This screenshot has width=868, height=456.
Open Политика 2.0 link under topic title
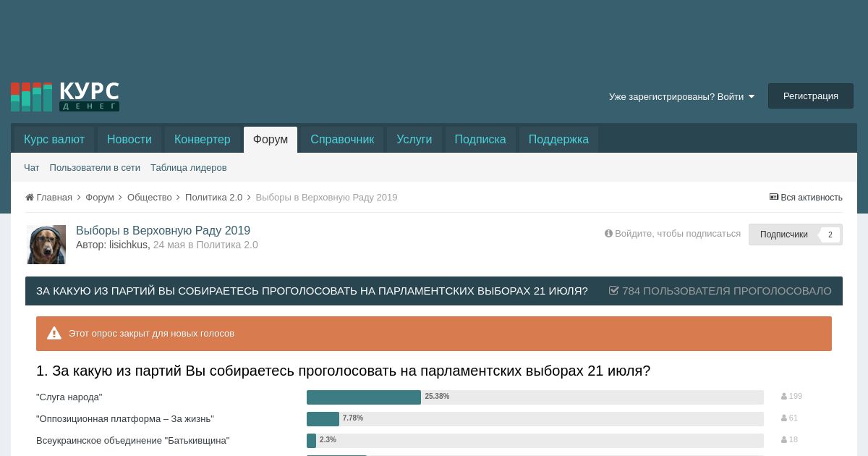pos(226,245)
